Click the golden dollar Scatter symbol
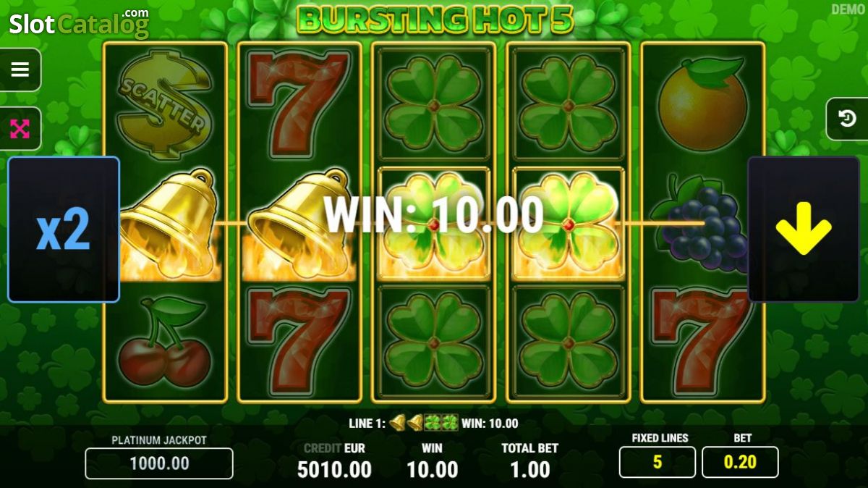 coord(165,103)
